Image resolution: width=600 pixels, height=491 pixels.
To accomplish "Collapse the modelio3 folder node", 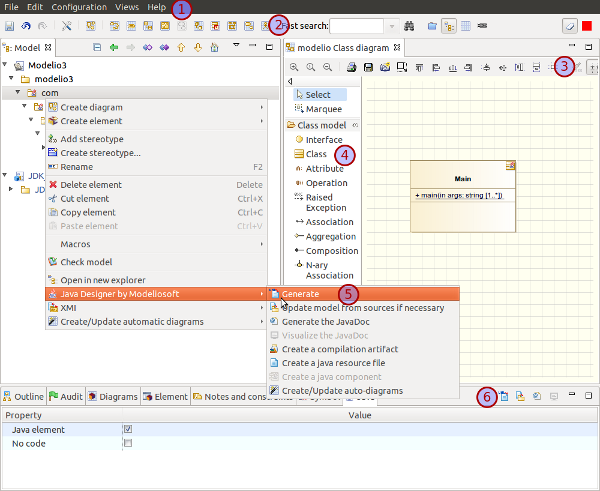I will tap(11, 78).
